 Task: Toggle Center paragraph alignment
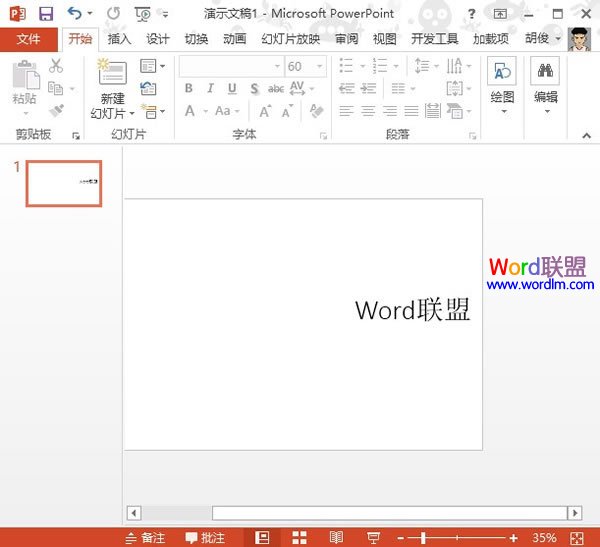tap(368, 111)
